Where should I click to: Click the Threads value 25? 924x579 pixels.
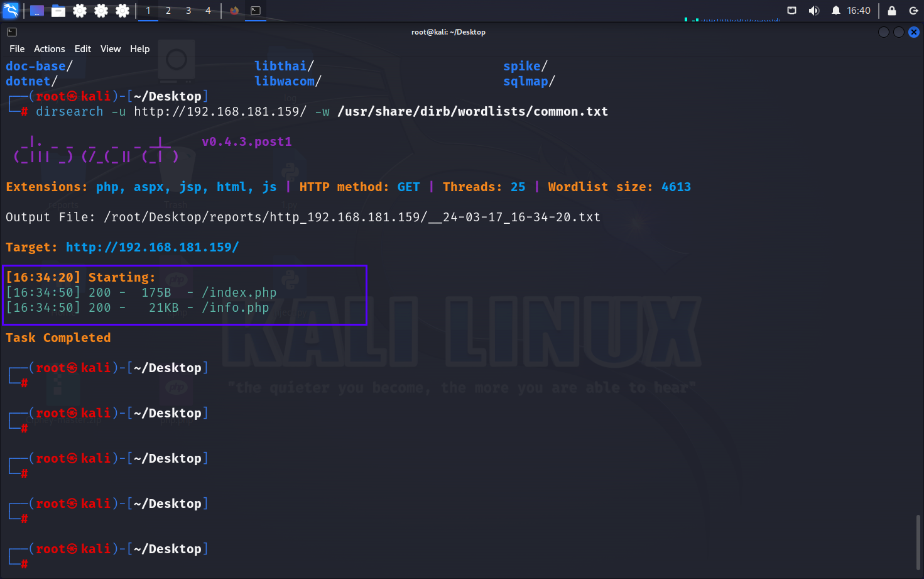click(x=518, y=187)
